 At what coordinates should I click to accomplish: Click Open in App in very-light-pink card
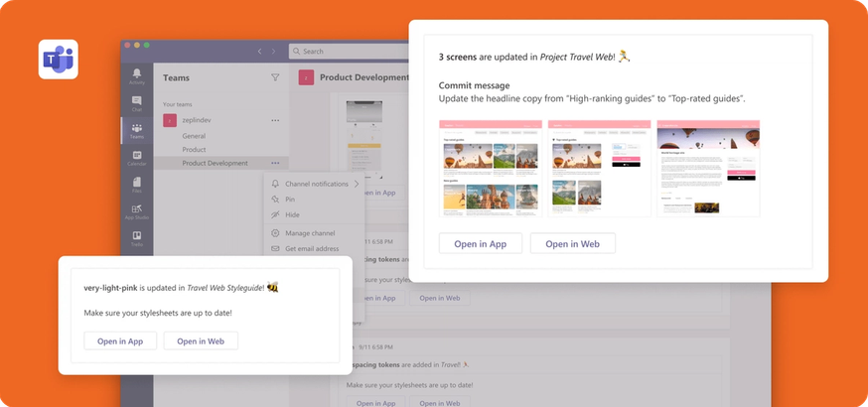coord(120,341)
